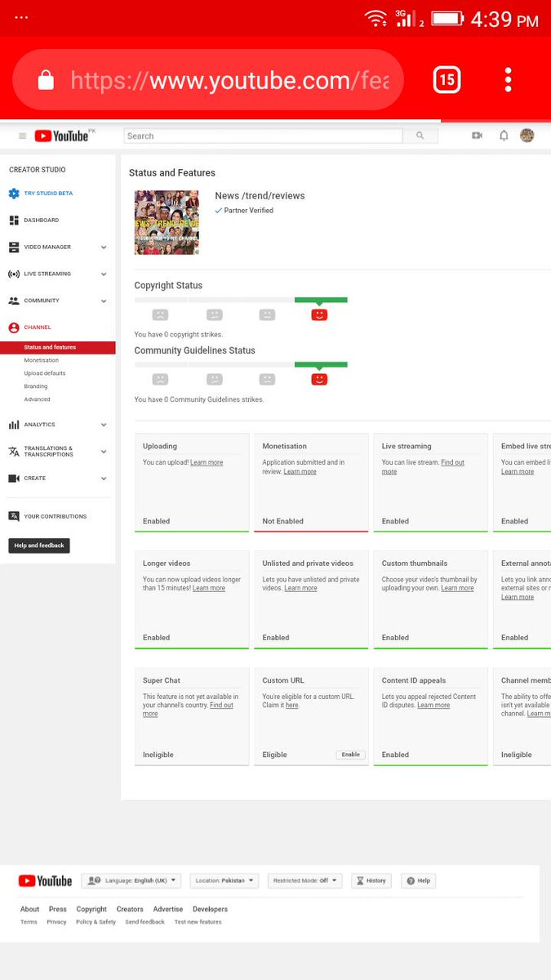
Task: Open Dashboard in Creator Studio sidebar
Action: (x=41, y=220)
